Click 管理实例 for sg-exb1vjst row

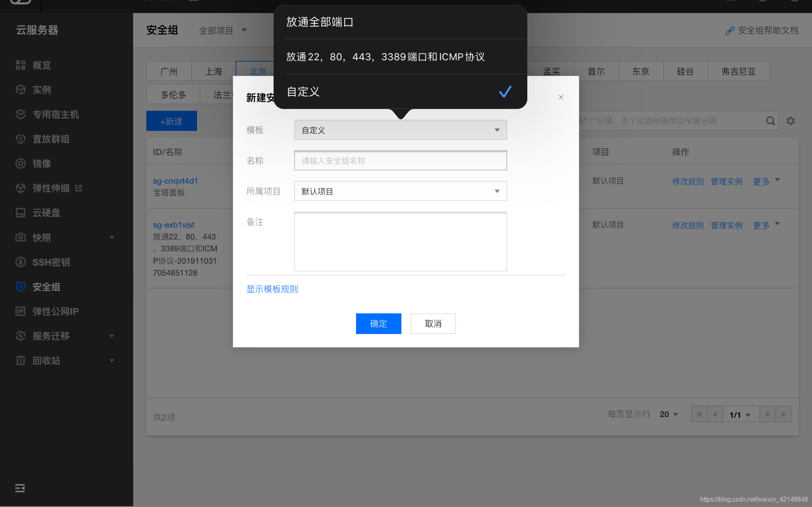click(x=726, y=225)
